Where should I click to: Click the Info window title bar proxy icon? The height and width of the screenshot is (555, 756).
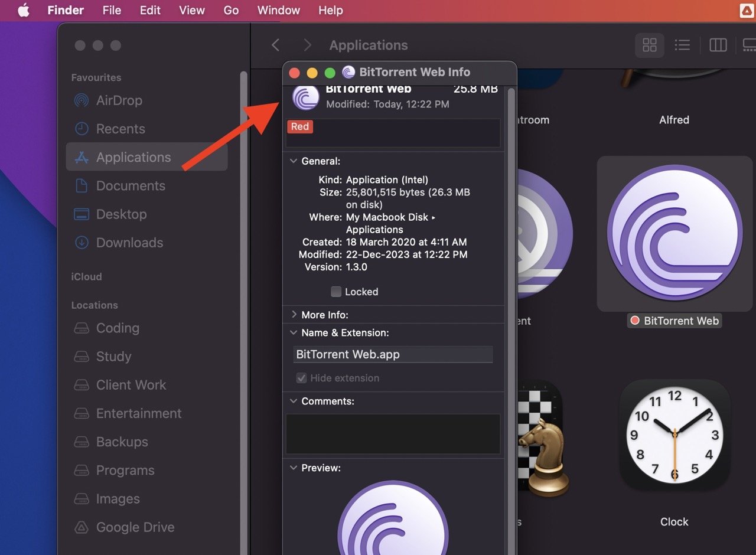click(348, 73)
